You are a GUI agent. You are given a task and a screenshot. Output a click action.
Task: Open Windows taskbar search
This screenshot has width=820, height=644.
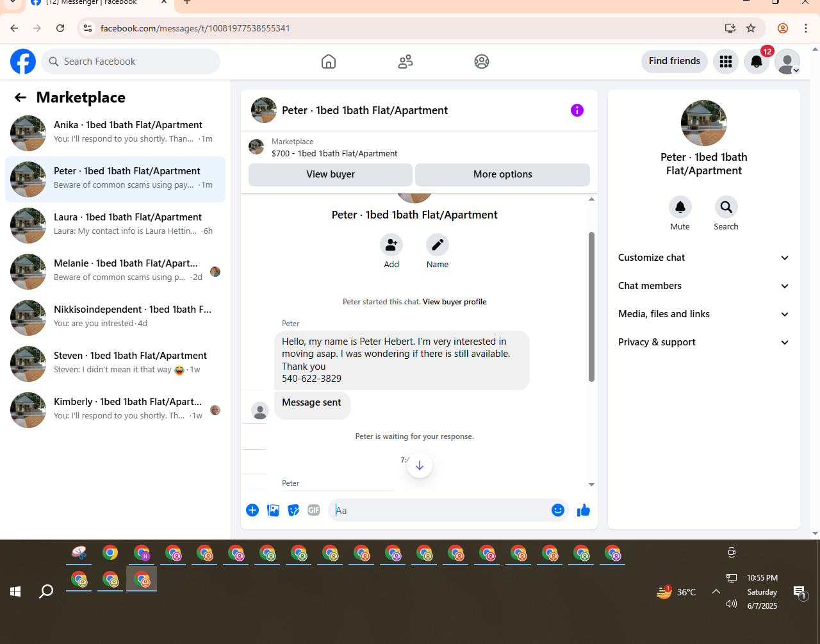point(46,591)
